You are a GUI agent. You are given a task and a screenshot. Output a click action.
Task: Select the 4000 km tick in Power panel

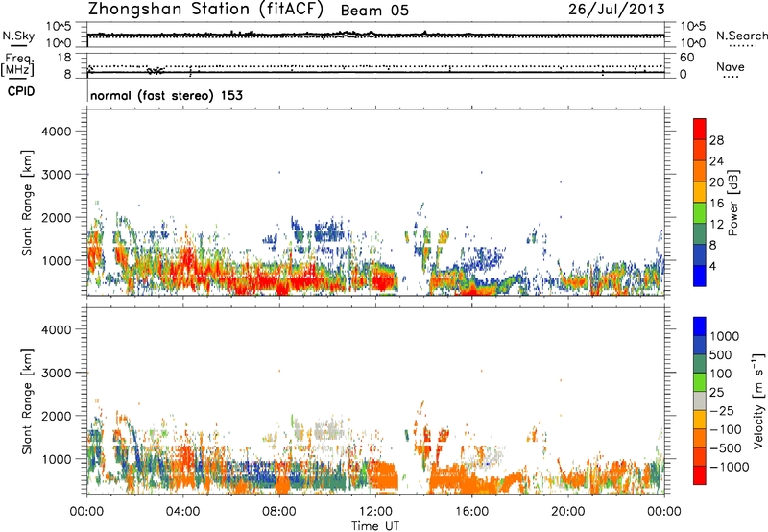[56, 132]
